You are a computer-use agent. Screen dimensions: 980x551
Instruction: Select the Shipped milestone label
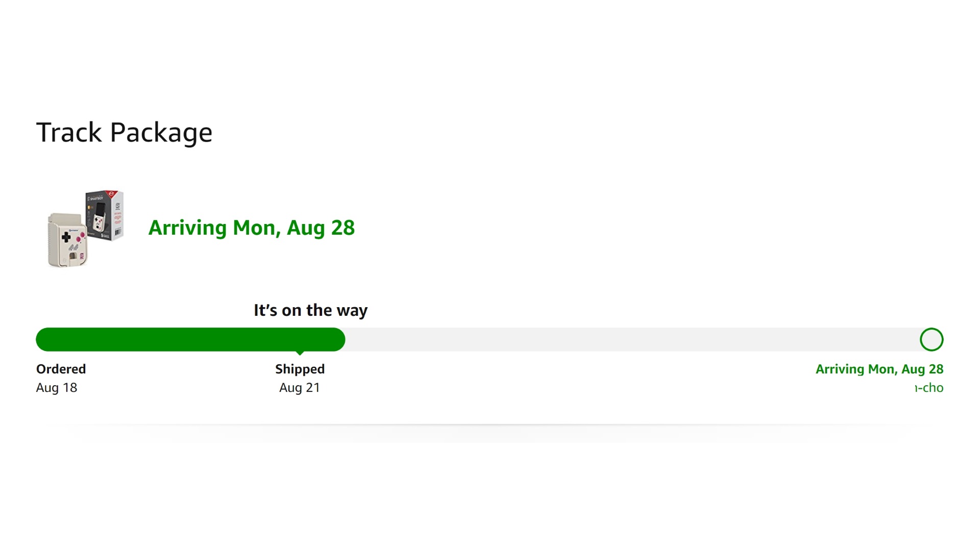(300, 369)
